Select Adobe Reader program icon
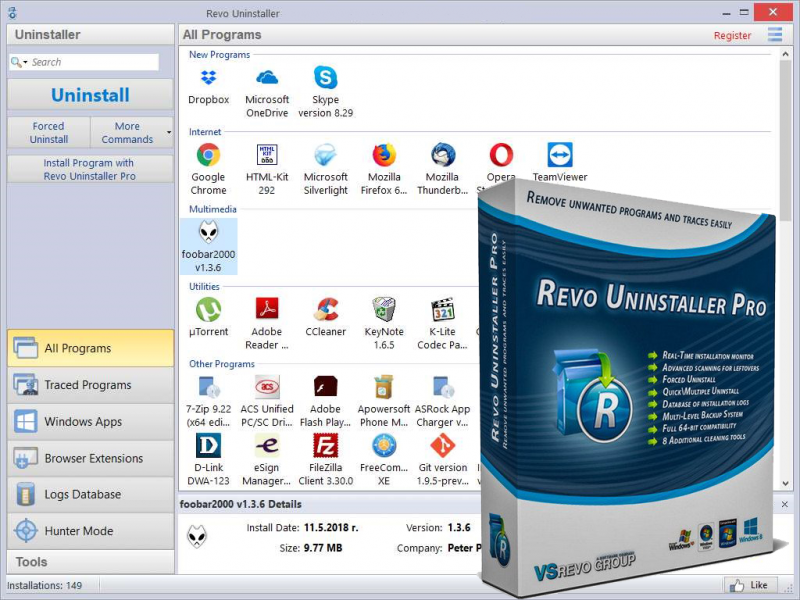Viewport: 800px width, 600px height. 267,309
